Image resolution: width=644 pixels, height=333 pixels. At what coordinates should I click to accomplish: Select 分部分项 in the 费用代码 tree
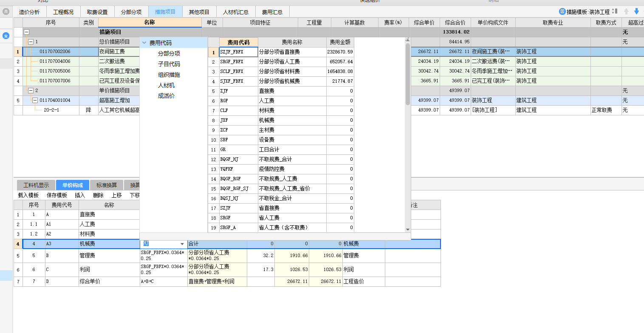(x=169, y=53)
